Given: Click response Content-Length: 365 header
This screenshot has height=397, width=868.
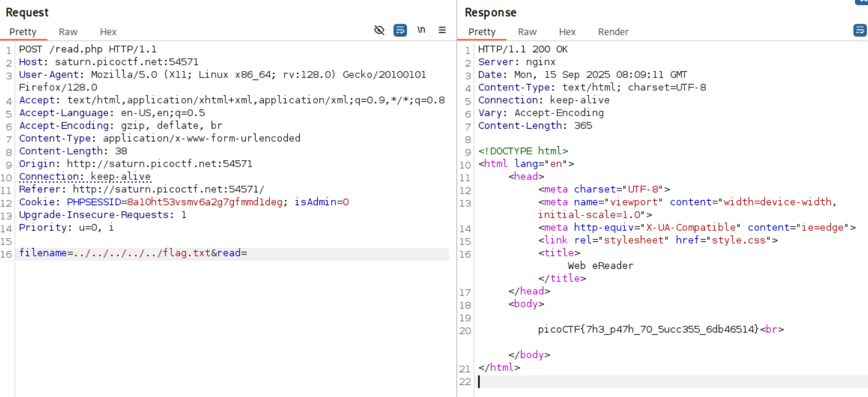Looking at the screenshot, I should pyautogui.click(x=535, y=126).
